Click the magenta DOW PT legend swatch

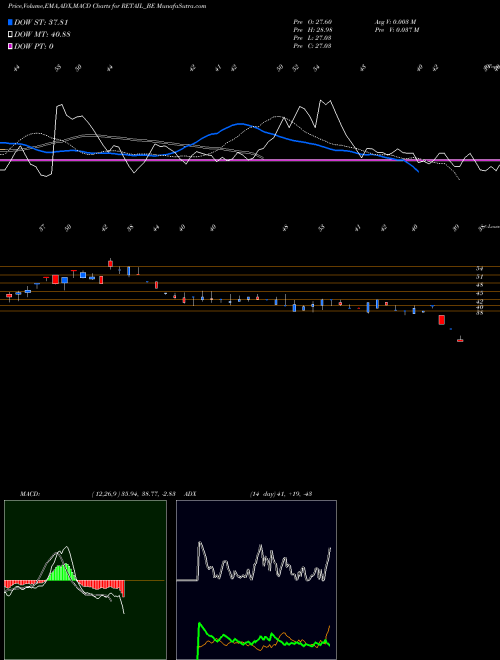click(x=10, y=46)
